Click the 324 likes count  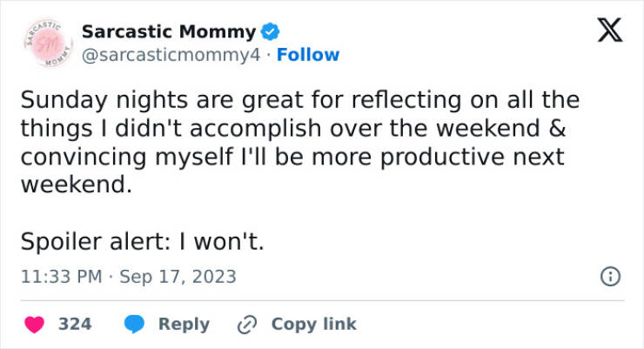[x=75, y=324]
